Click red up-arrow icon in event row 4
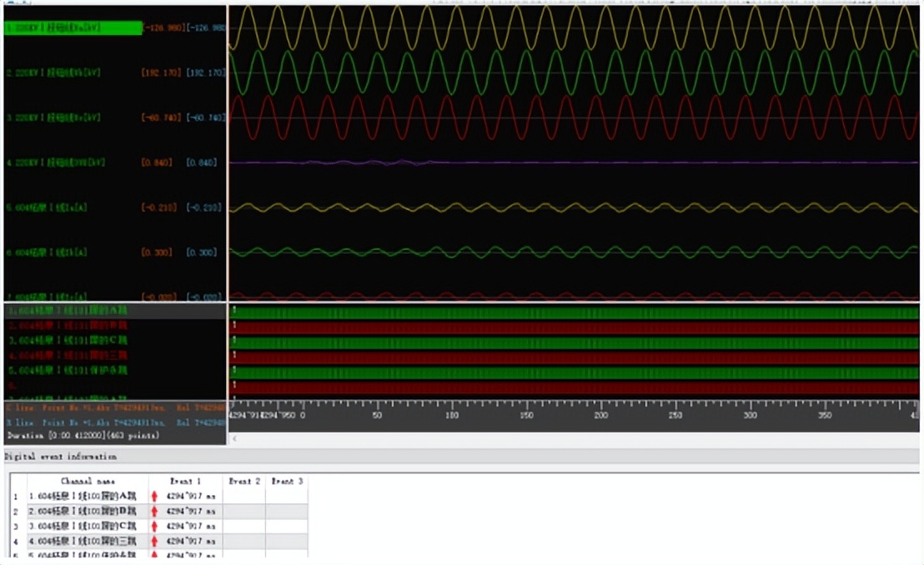Viewport: 924px width, 565px height. tap(154, 541)
